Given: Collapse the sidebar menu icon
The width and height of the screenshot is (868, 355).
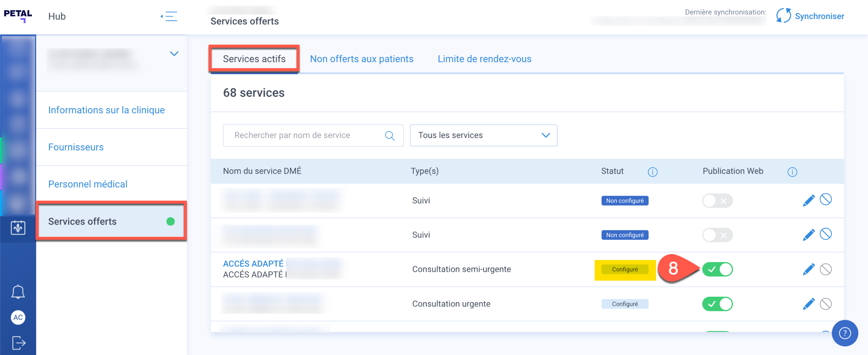Looking at the screenshot, I should [x=169, y=16].
